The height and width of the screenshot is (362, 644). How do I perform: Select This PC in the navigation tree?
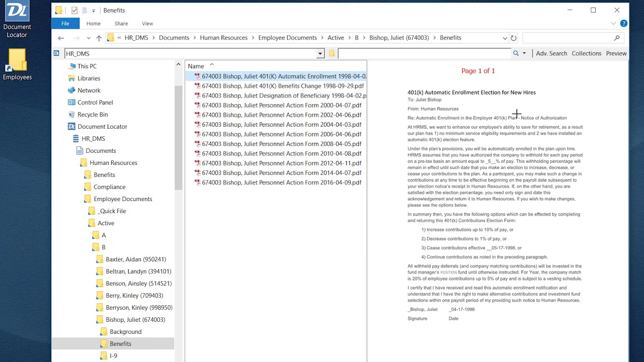coord(87,66)
